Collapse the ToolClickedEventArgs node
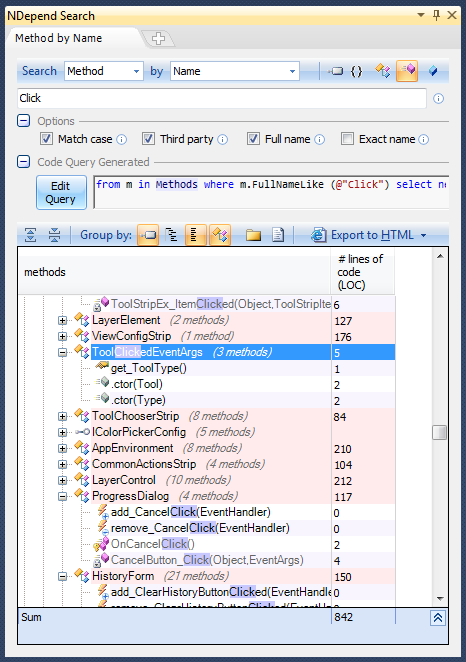 click(62, 353)
